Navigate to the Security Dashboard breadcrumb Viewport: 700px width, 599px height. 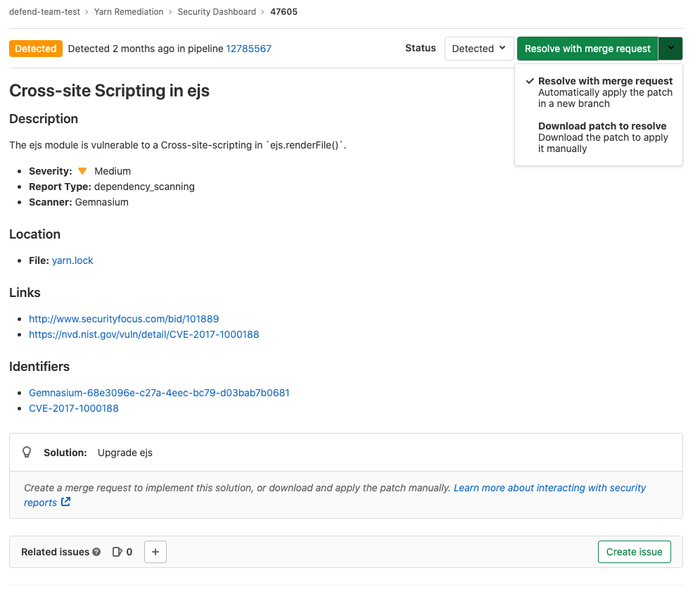217,11
